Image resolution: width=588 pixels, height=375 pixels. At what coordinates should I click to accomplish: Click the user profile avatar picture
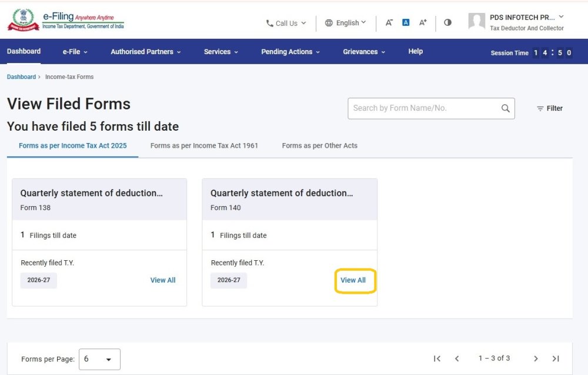pos(477,21)
